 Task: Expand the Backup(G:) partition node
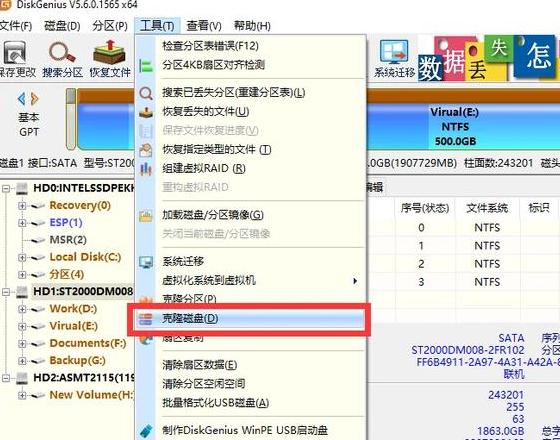coord(22,361)
